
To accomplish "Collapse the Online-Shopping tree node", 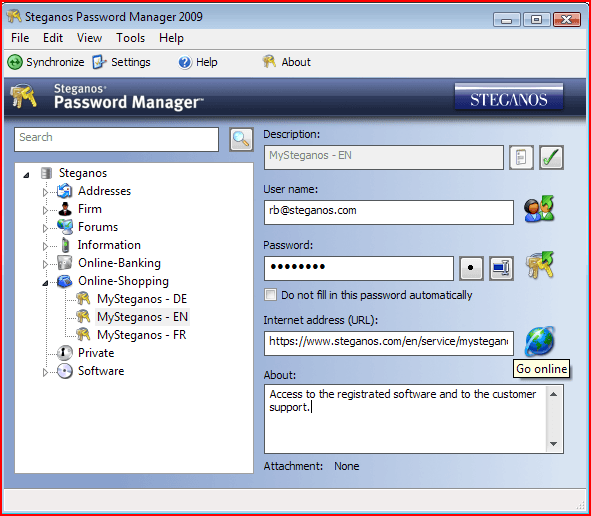I will click(x=45, y=283).
